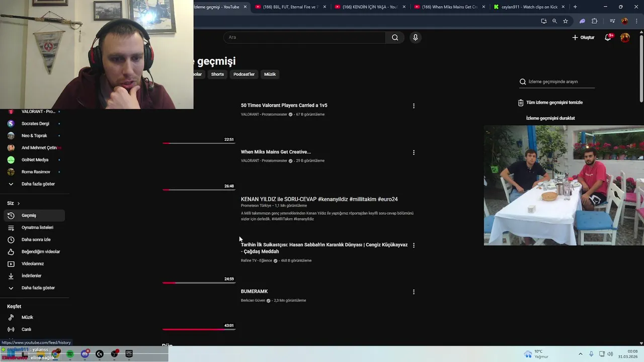Select the Shorts filter chip

pyautogui.click(x=217, y=74)
